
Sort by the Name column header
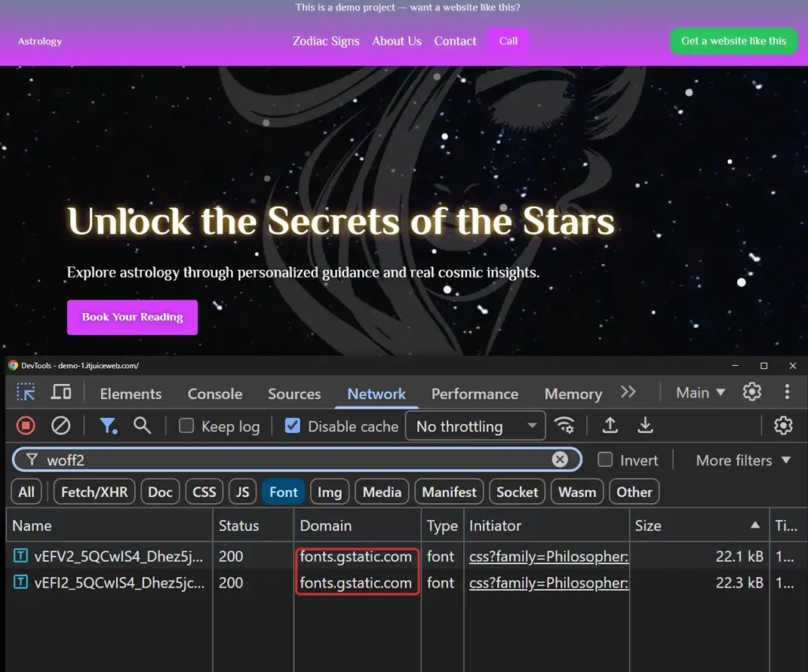point(109,525)
